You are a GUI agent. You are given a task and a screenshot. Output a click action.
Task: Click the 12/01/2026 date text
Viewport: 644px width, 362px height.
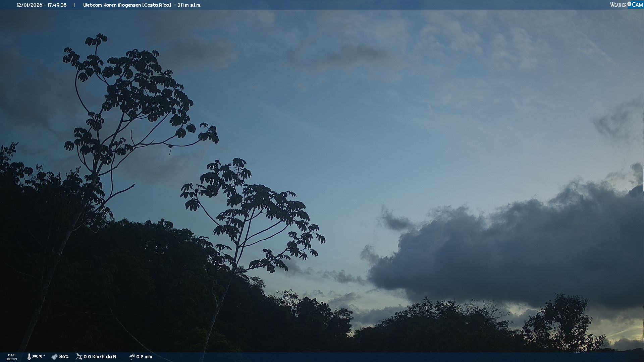[30, 5]
